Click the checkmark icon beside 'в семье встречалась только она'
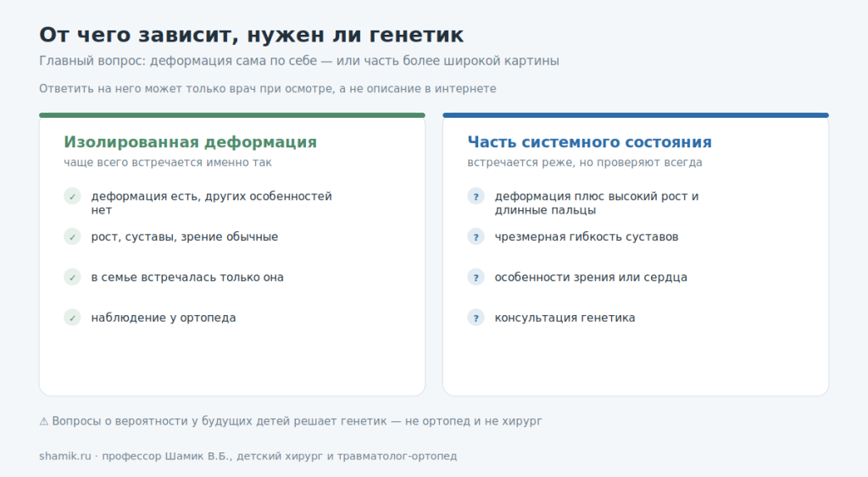 click(72, 277)
